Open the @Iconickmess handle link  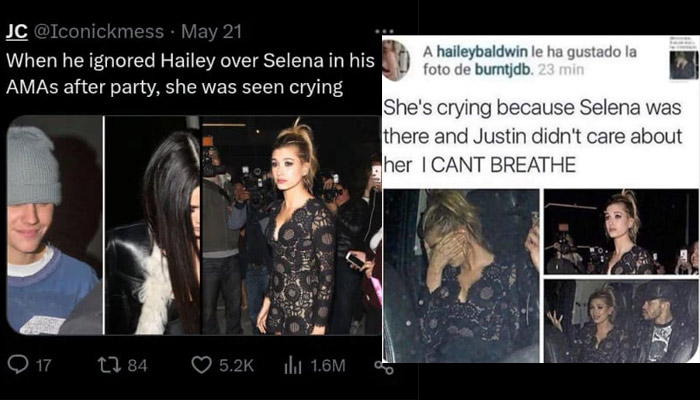coord(99,32)
